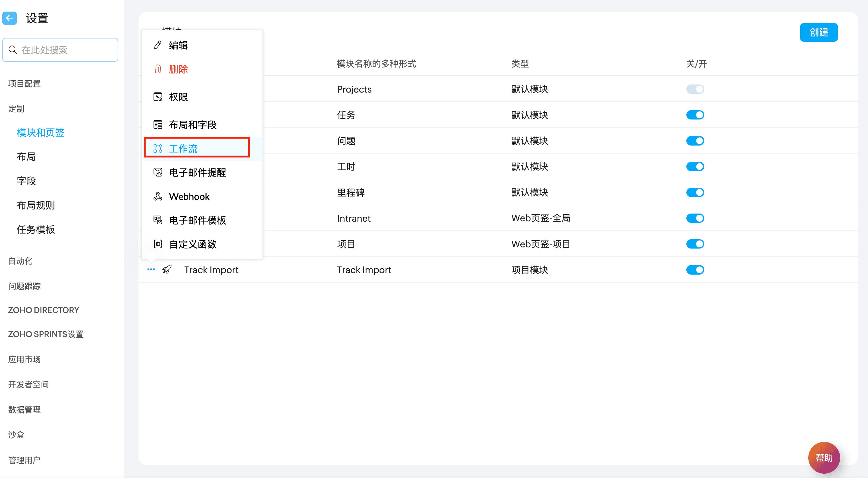Click the 布局和字段 layout icon

coord(157,125)
